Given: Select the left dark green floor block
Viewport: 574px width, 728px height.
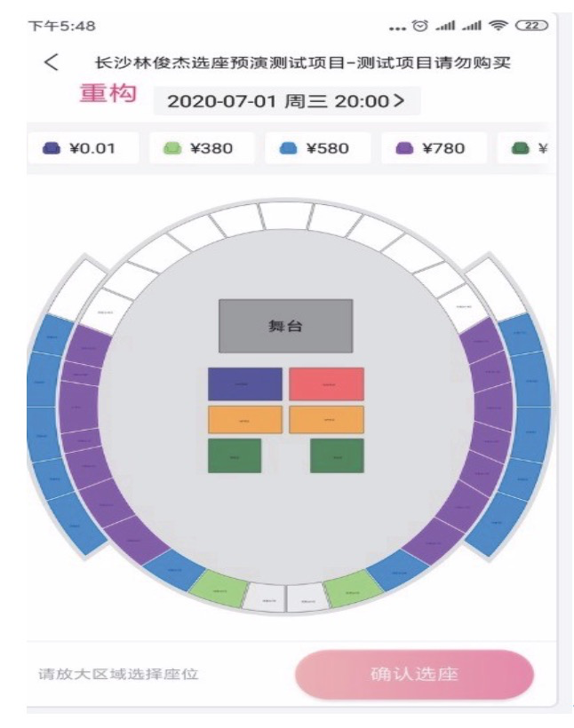Looking at the screenshot, I should pyautogui.click(x=235, y=455).
